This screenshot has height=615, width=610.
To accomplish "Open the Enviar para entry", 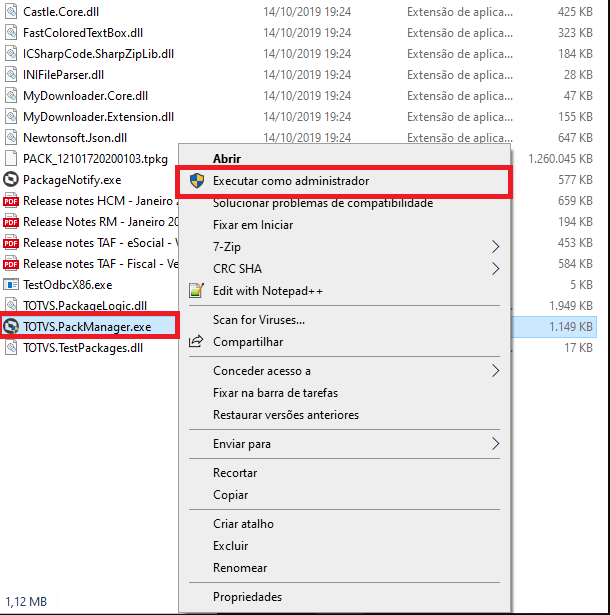I will click(x=242, y=444).
